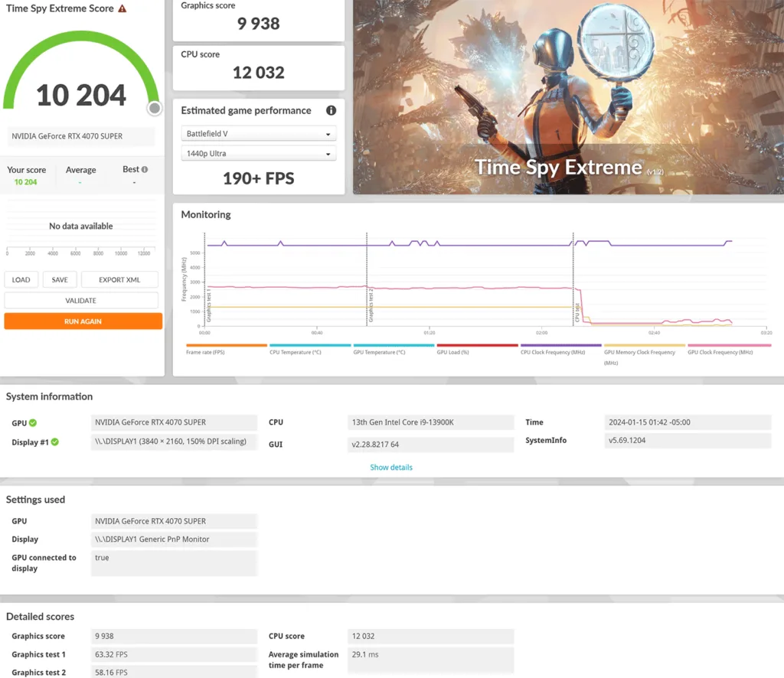Click the DISPLAY1 3840 × 2160 resolution field
This screenshot has height=678, width=784.
point(174,442)
